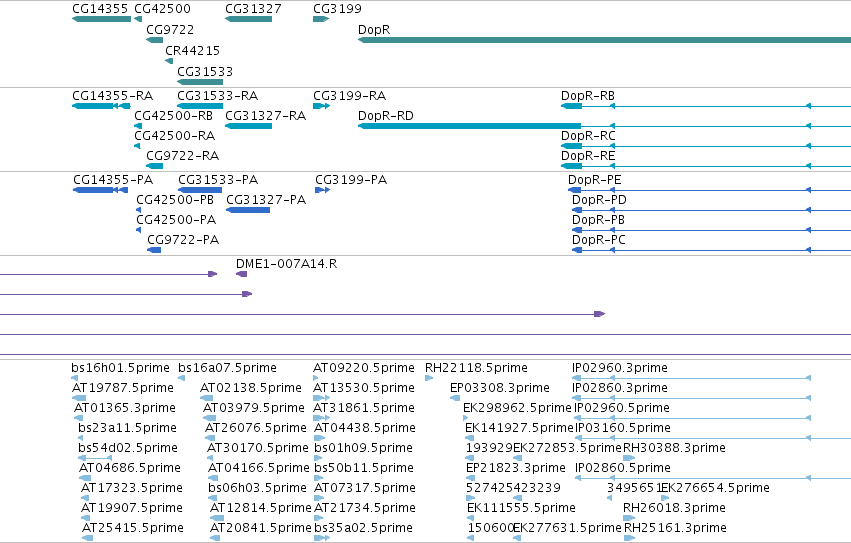Screen dimensions: 851x543
Task: Select the CG42500-PB protein
Action: [x=138, y=210]
